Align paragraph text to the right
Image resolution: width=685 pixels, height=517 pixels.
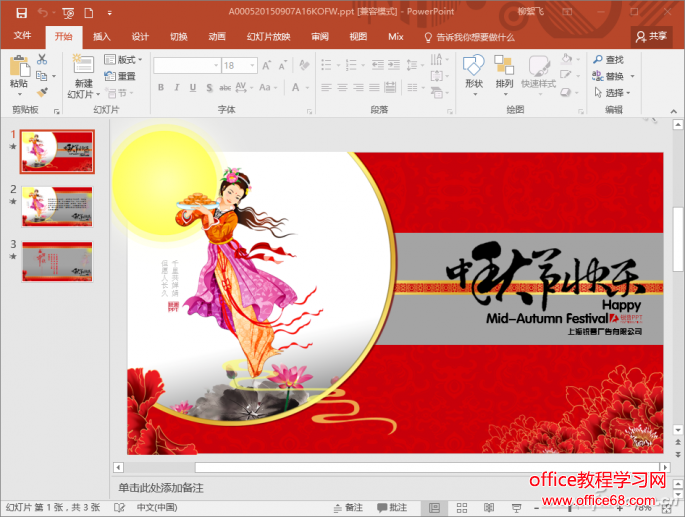click(359, 87)
